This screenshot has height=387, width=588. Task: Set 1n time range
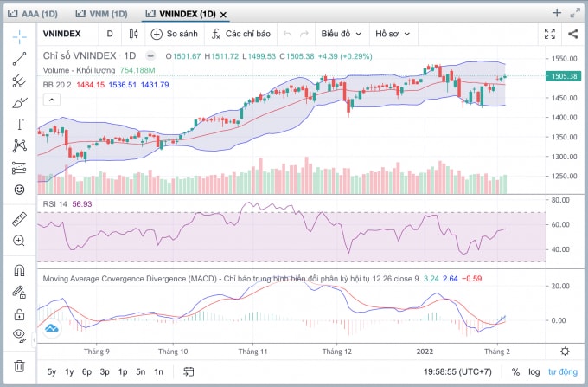(x=158, y=372)
